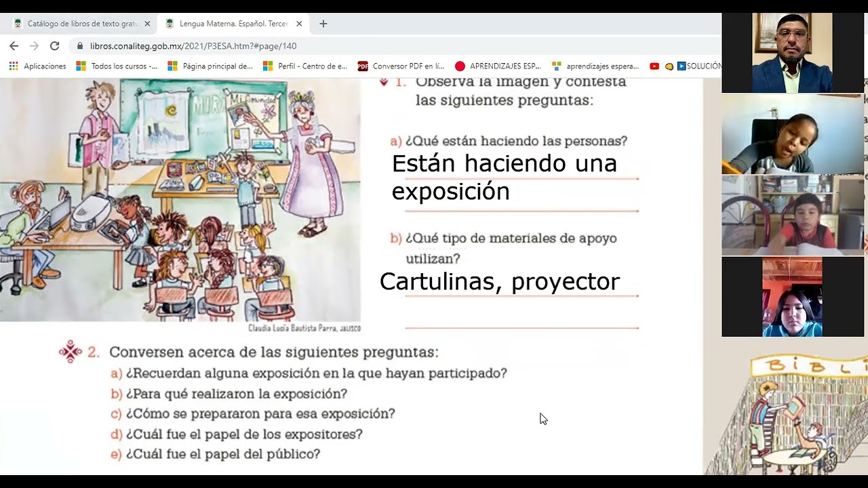868x488 pixels.
Task: Click question a) ¿Qué están haciendo las personas?
Action: tap(509, 141)
